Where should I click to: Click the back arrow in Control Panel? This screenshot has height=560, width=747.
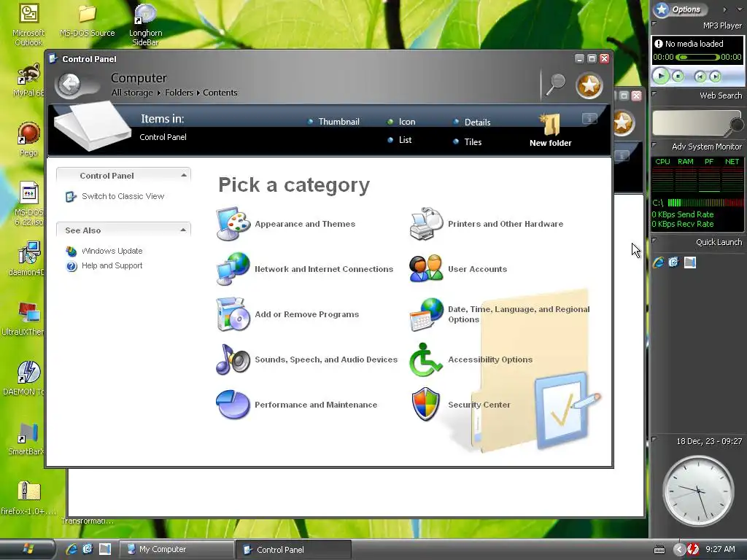pyautogui.click(x=71, y=85)
